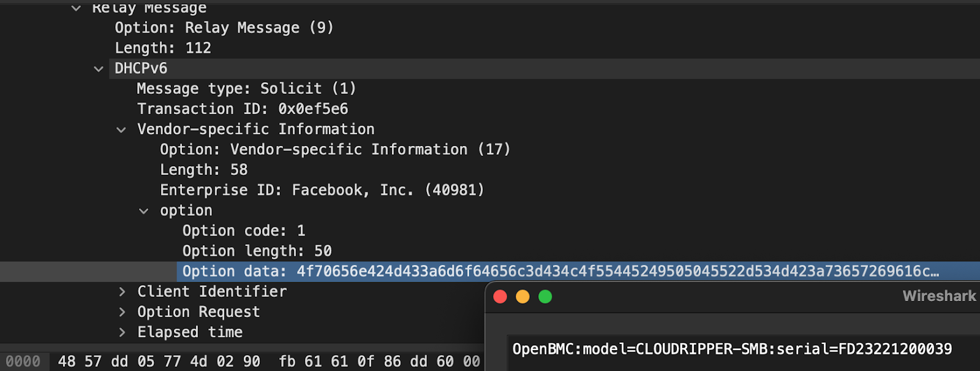Image resolution: width=980 pixels, height=371 pixels.
Task: Select the Length: 112 field
Action: click(x=162, y=48)
